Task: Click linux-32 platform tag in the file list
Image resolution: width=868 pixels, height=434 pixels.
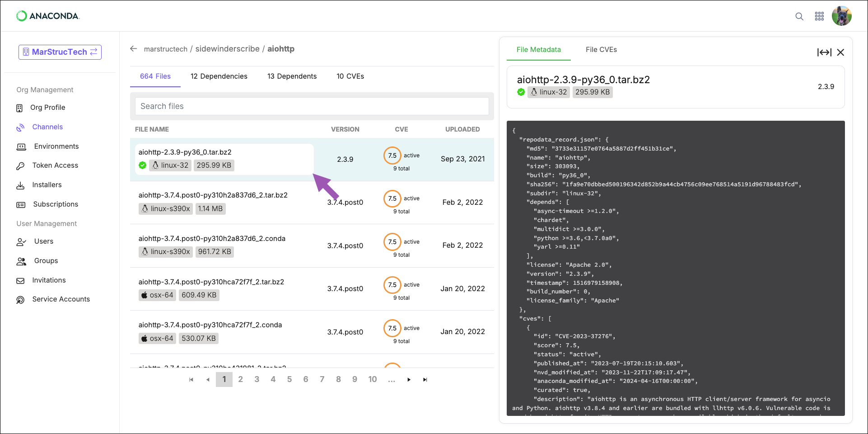Action: [x=170, y=165]
